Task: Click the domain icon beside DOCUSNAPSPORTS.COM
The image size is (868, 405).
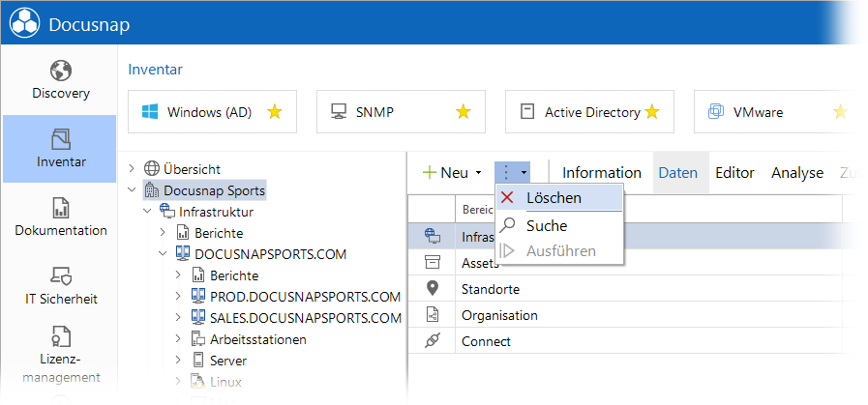Action: pos(183,254)
